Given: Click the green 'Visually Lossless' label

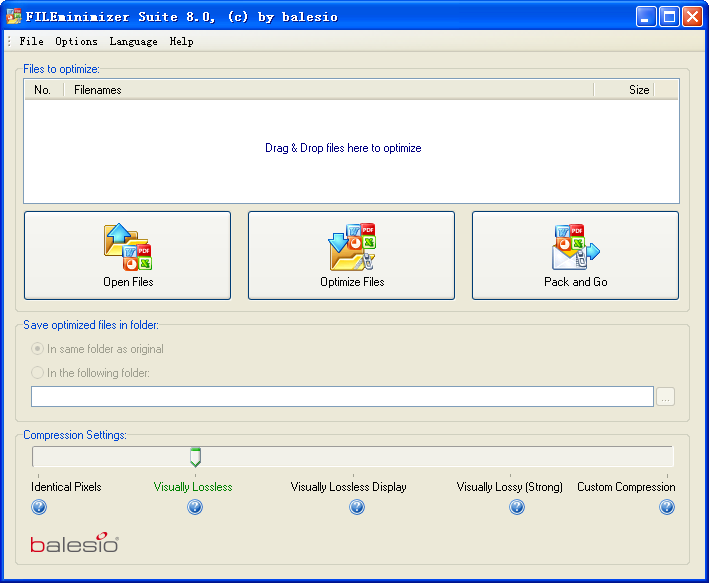Looking at the screenshot, I should coord(193,487).
